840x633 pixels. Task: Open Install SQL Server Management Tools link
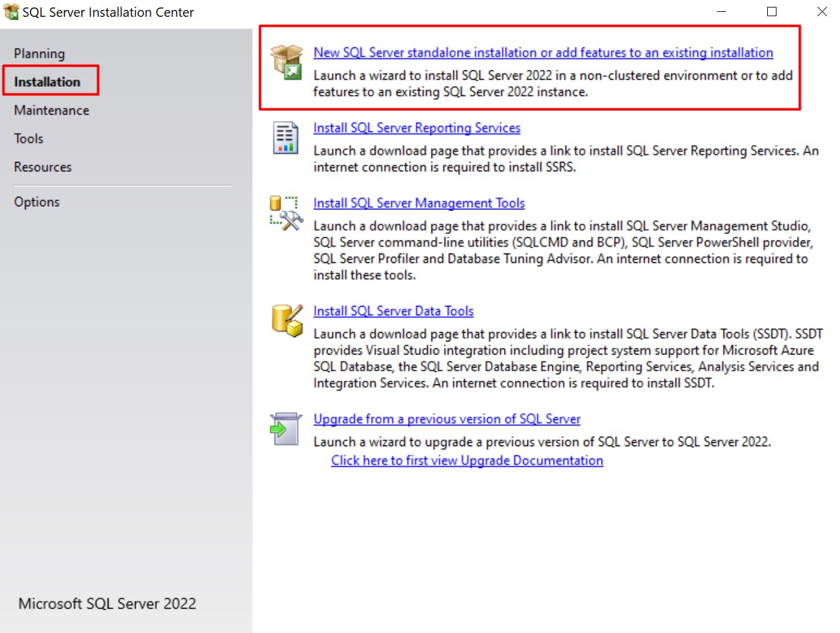[x=419, y=203]
